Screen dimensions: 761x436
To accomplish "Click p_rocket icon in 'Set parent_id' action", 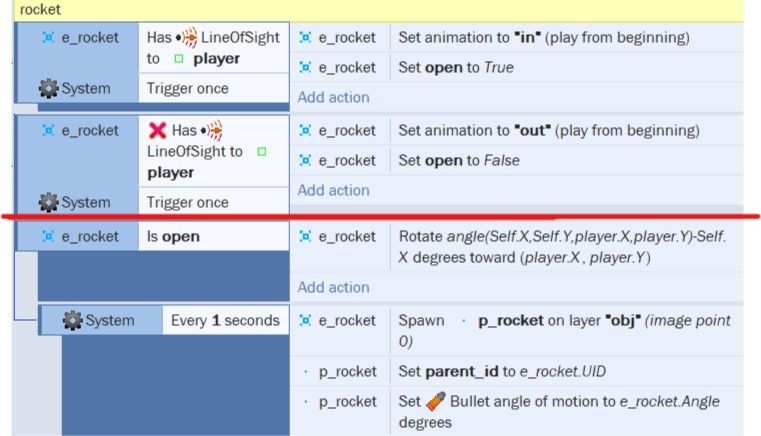I will 306,371.
